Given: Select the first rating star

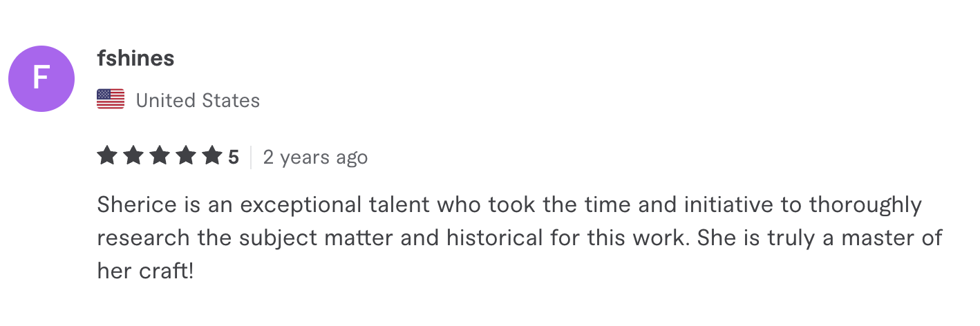Looking at the screenshot, I should pos(106,156).
